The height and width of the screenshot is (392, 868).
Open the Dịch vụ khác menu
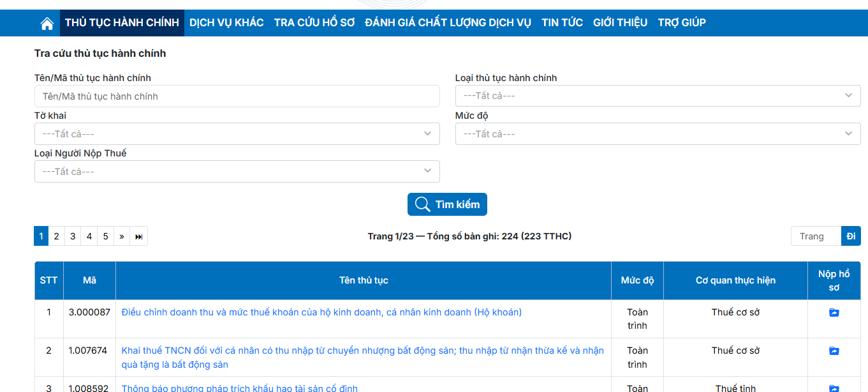tap(226, 23)
